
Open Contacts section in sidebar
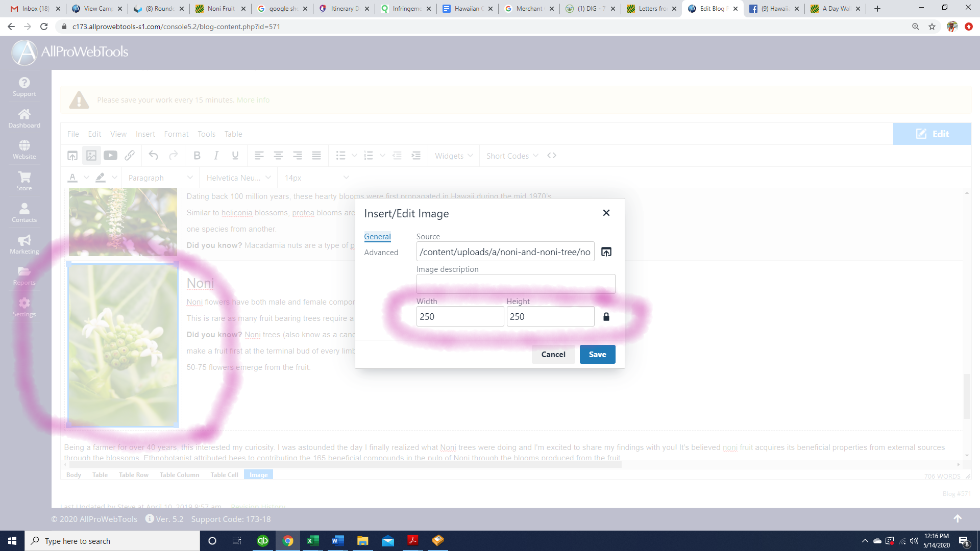[x=24, y=213]
